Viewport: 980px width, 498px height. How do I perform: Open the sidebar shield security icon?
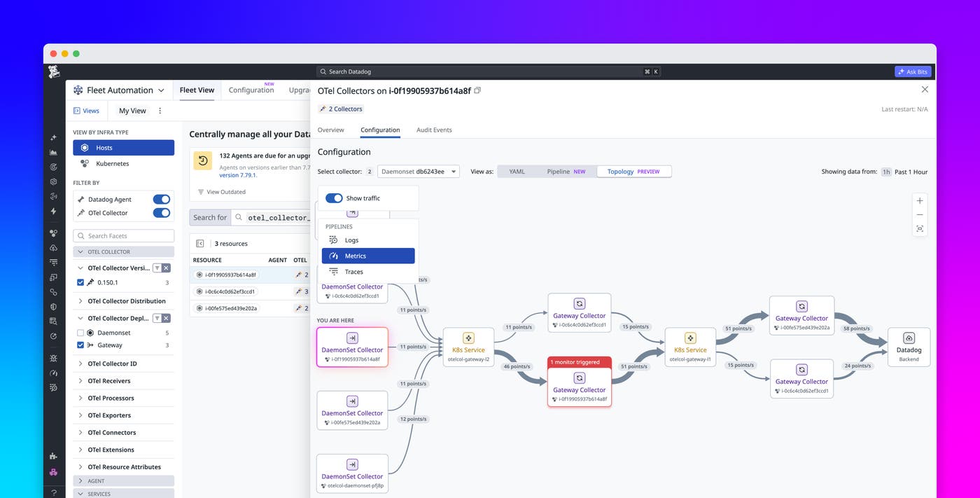tap(54, 307)
